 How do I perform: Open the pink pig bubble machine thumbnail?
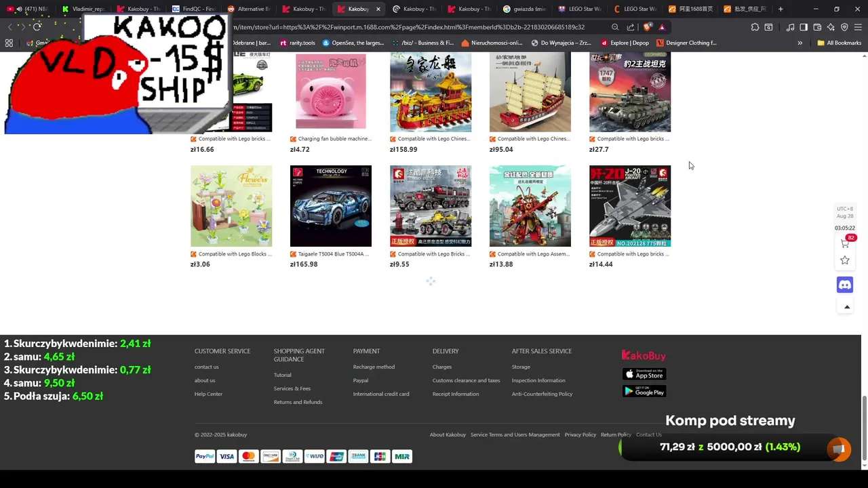pyautogui.click(x=331, y=91)
